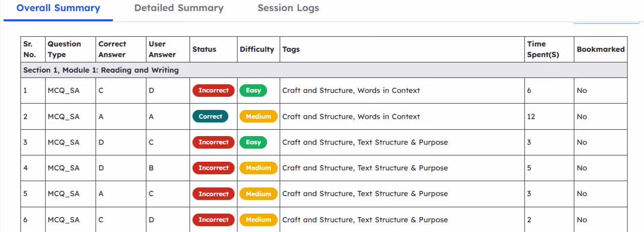This screenshot has width=644, height=232.
Task: Click the Correct status badge in row 2
Action: tap(210, 116)
